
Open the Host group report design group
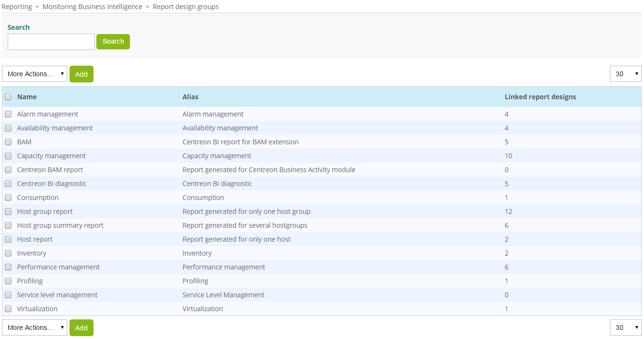pos(45,211)
